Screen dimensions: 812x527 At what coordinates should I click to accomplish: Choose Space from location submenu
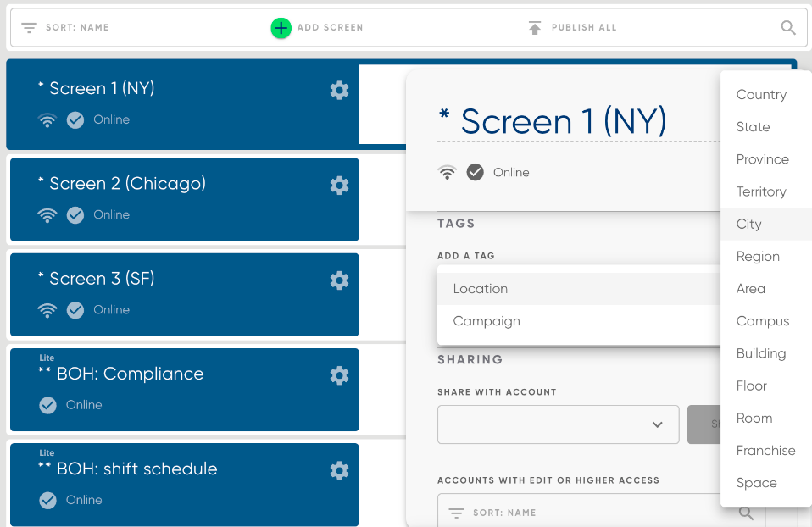(x=766, y=483)
